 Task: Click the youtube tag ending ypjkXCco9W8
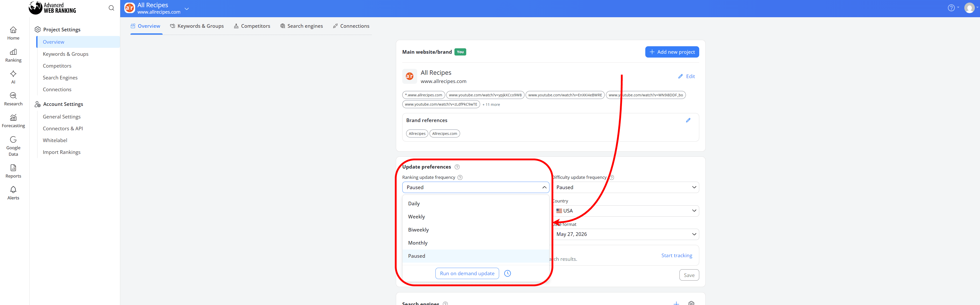pos(485,95)
